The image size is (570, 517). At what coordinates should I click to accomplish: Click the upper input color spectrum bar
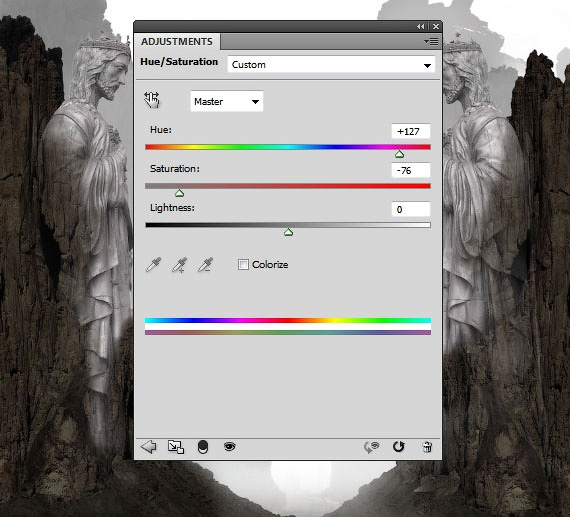click(x=288, y=320)
